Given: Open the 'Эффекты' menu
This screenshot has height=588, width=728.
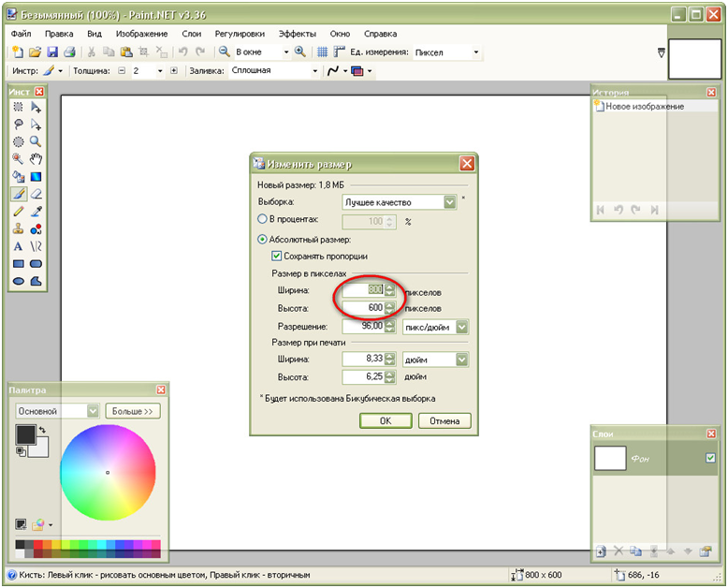Looking at the screenshot, I should [298, 34].
